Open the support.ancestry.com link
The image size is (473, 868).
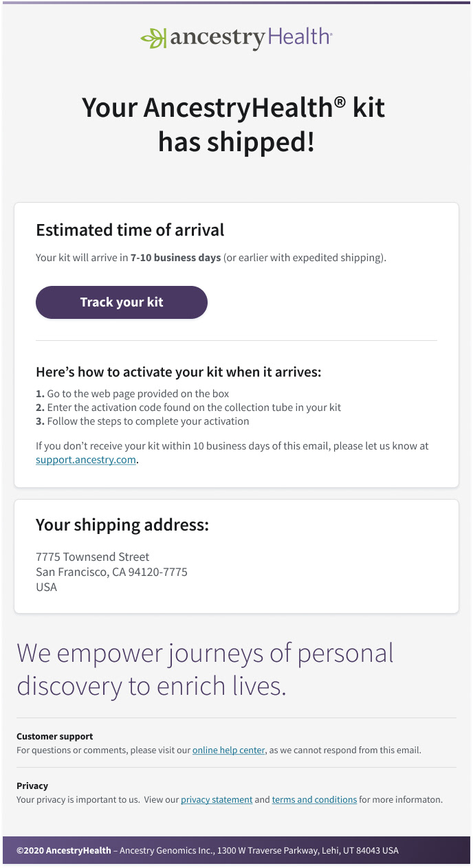pyautogui.click(x=86, y=460)
